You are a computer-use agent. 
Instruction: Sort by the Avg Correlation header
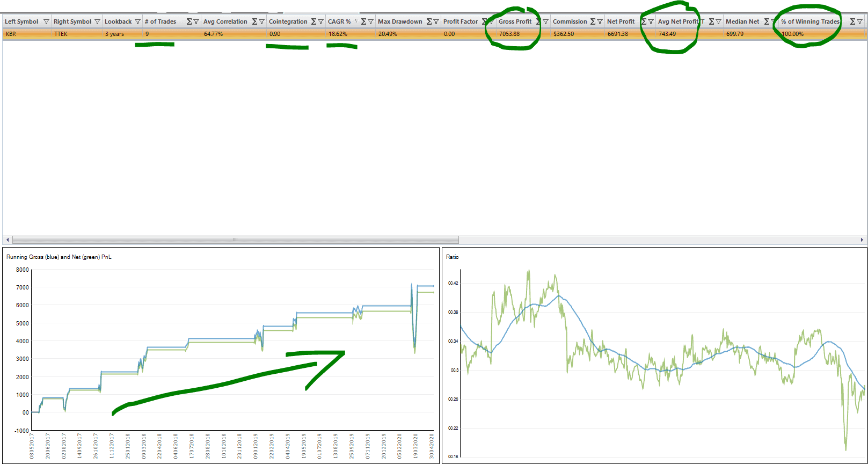(x=225, y=21)
